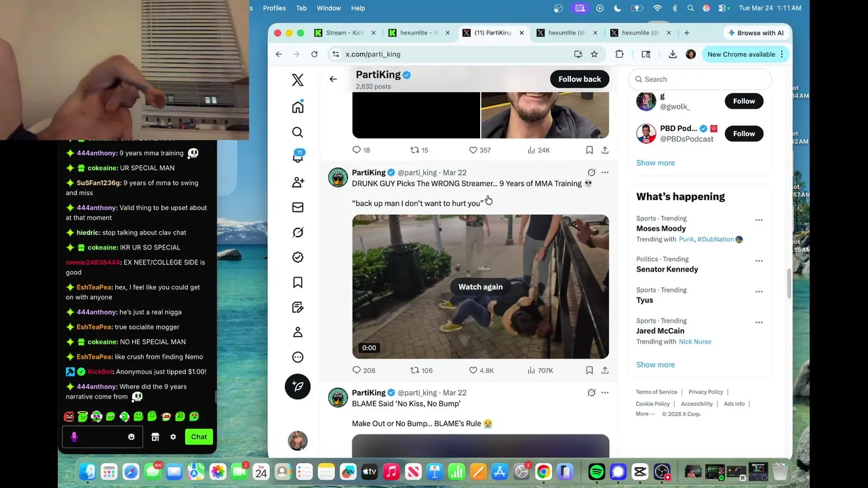Reply to the post with 18 replies
The height and width of the screenshot is (488, 868).
tap(361, 150)
